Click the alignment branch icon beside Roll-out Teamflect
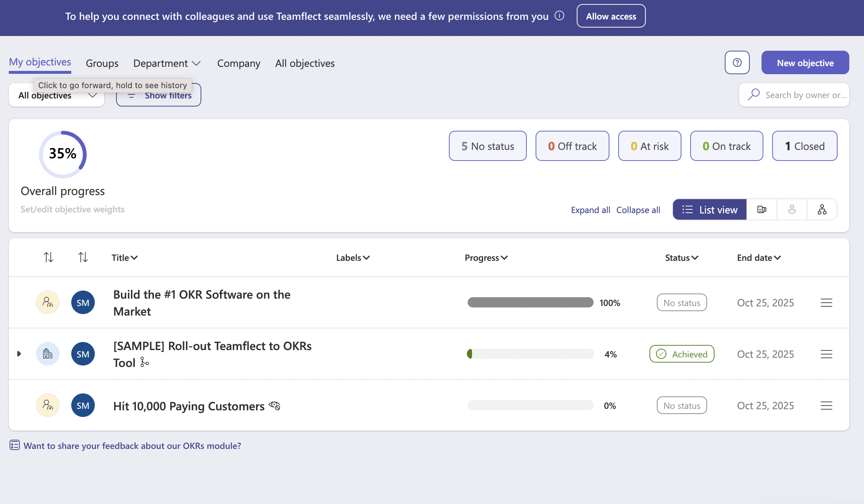This screenshot has height=504, width=864. (145, 363)
